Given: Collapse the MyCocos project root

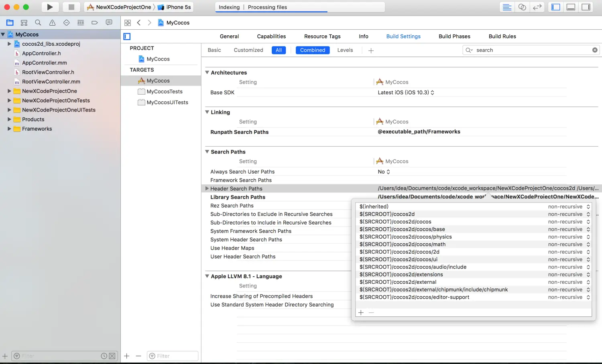Looking at the screenshot, I should click(3, 34).
